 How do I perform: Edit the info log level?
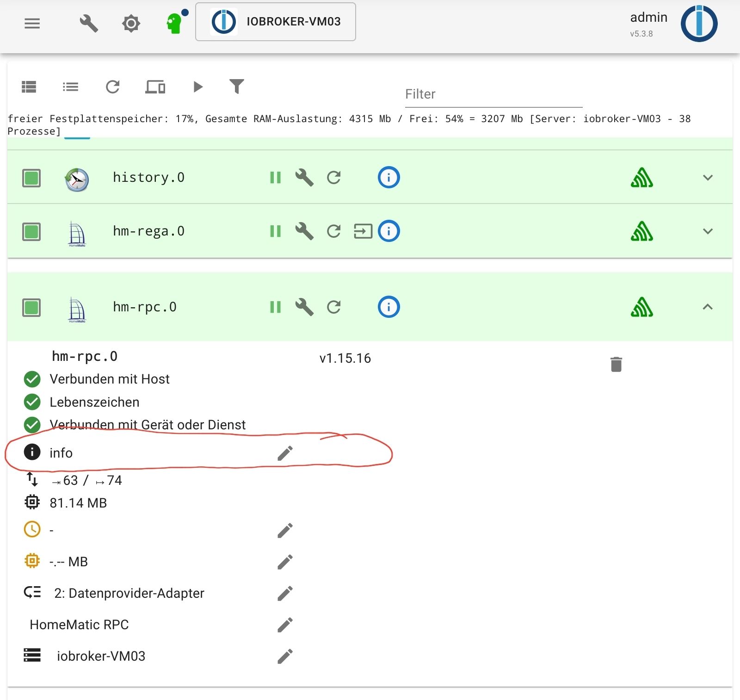(x=285, y=453)
